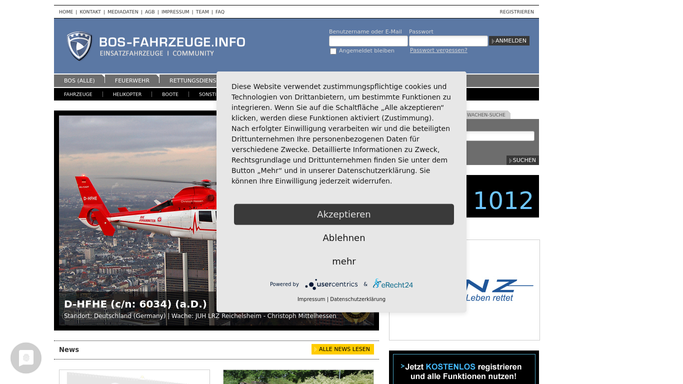Open IMPRESSUM in top navigation

(x=175, y=12)
